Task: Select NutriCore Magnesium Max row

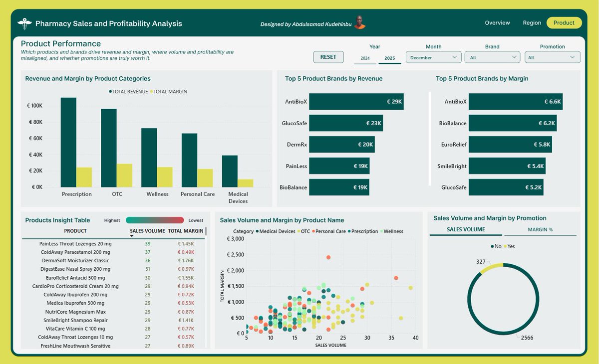Action: click(x=113, y=312)
